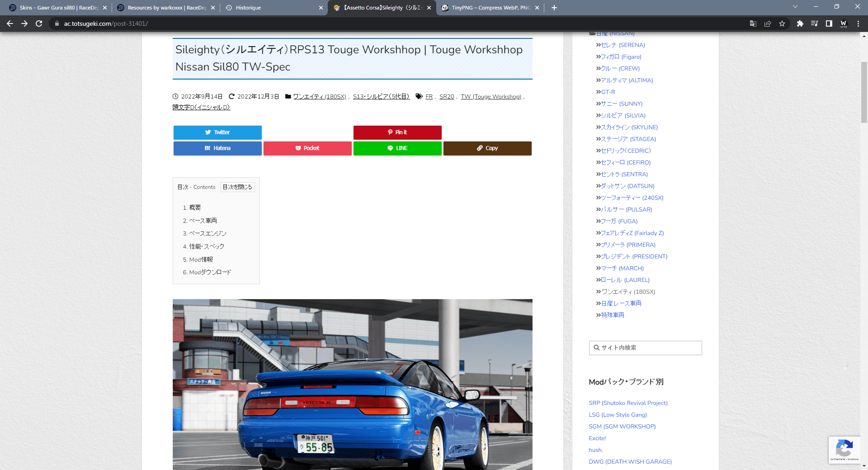Open sidebar category スカイライン (SKYLINE)

pyautogui.click(x=629, y=127)
